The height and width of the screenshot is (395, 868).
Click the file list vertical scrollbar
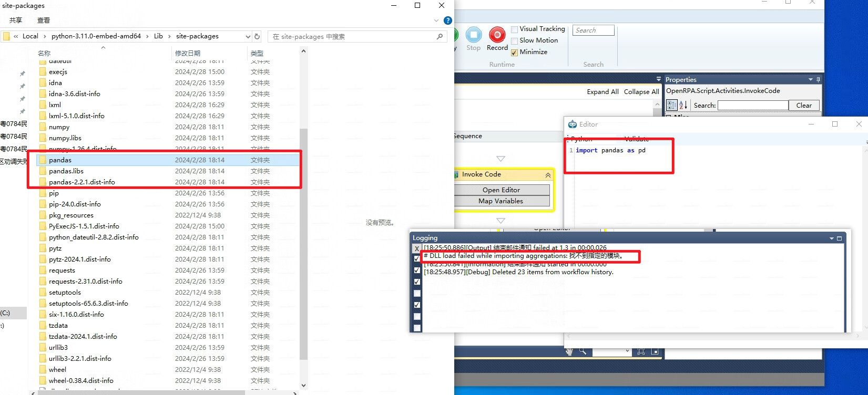click(x=303, y=242)
